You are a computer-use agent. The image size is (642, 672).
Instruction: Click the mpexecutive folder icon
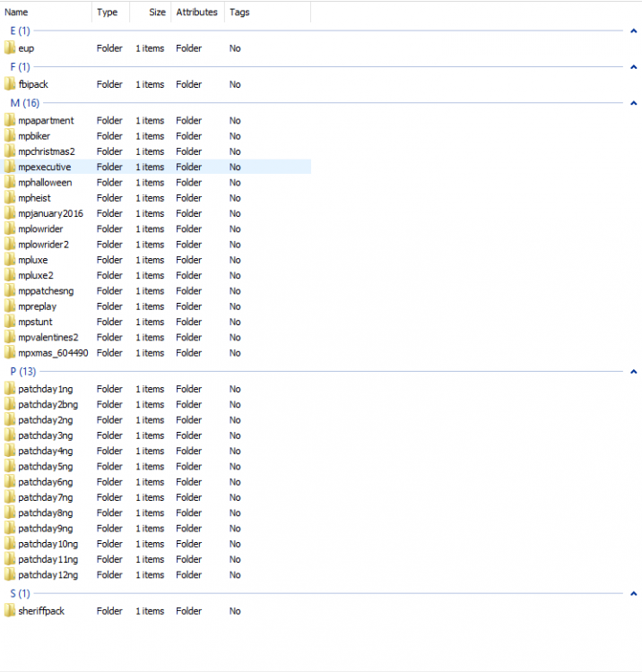(x=10, y=167)
